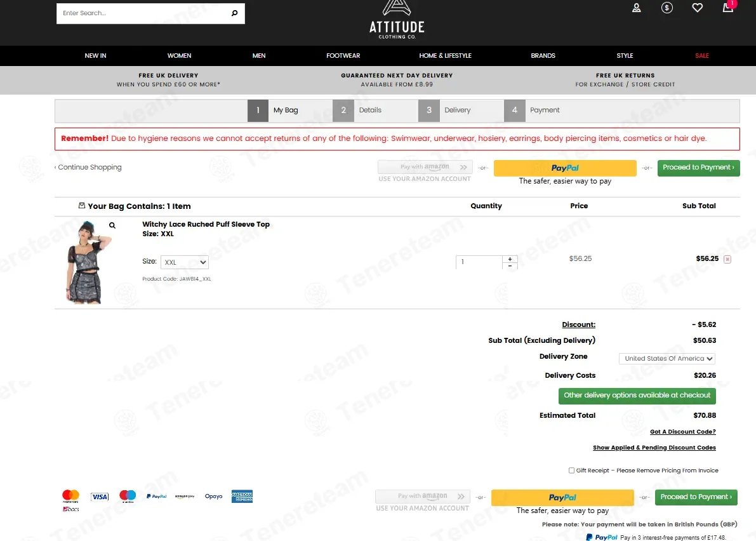756x541 pixels.
Task: Click bottom Pay with Amazon button
Action: pos(423,496)
